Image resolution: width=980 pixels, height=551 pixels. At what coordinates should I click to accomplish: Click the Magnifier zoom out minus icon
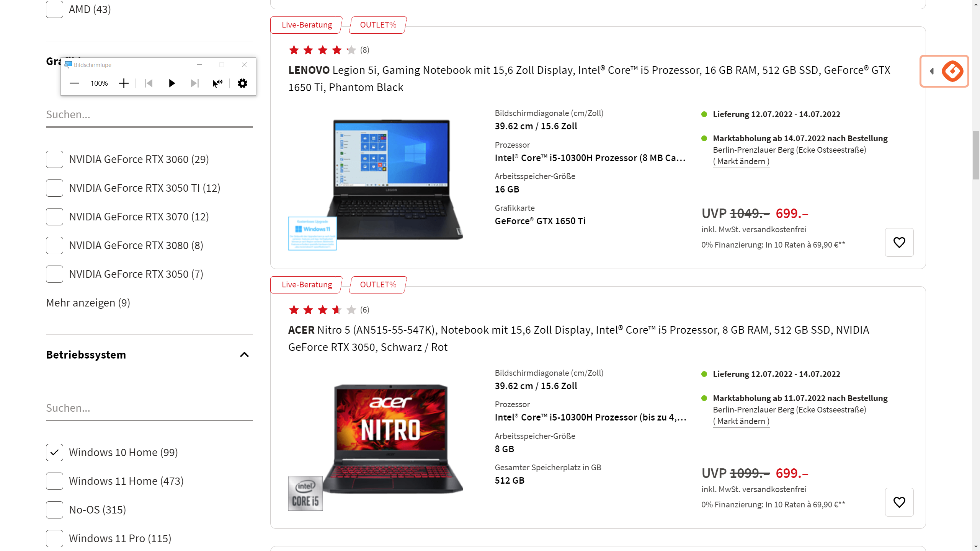[74, 83]
